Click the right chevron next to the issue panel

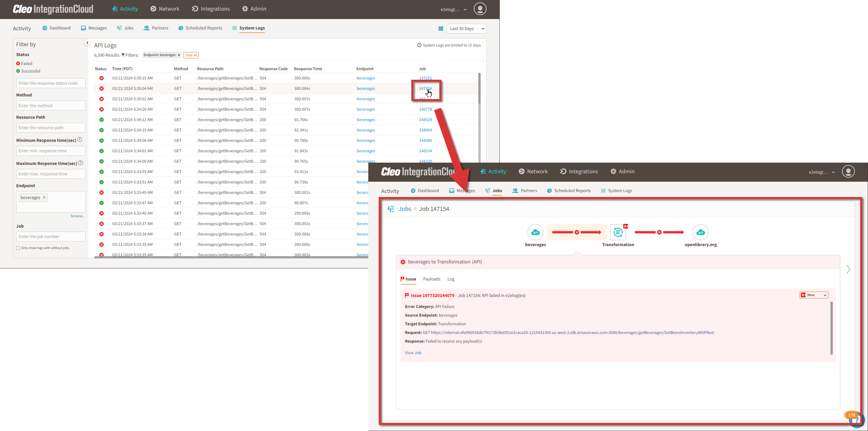pyautogui.click(x=848, y=269)
